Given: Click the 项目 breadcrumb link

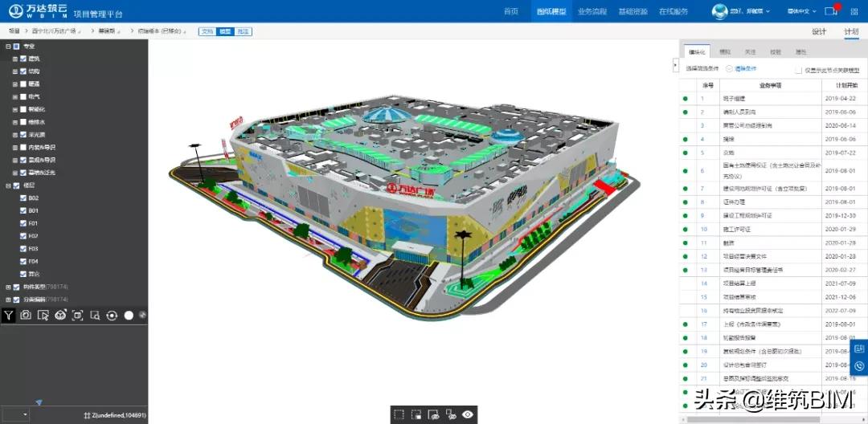Looking at the screenshot, I should 14,31.
